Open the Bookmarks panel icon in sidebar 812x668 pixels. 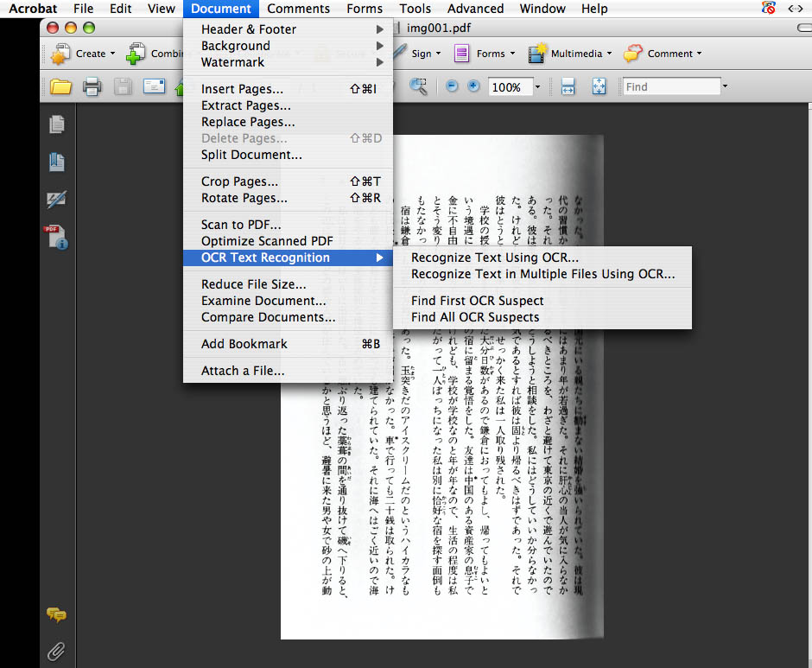[56, 162]
